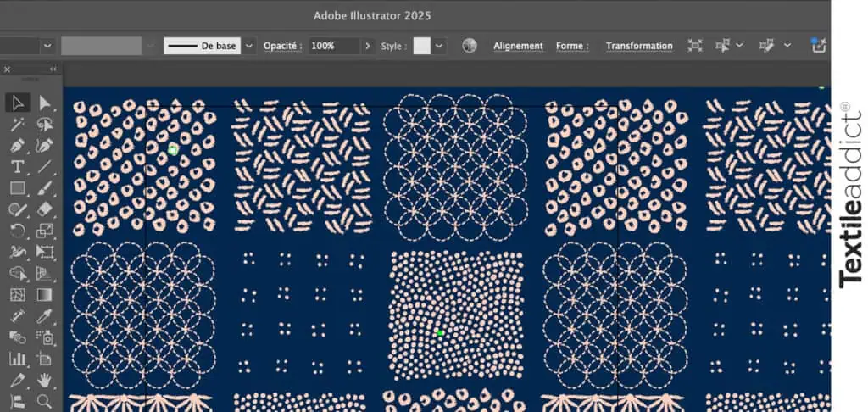The width and height of the screenshot is (868, 412).
Task: Open the Transformation panel link
Action: pos(639,46)
